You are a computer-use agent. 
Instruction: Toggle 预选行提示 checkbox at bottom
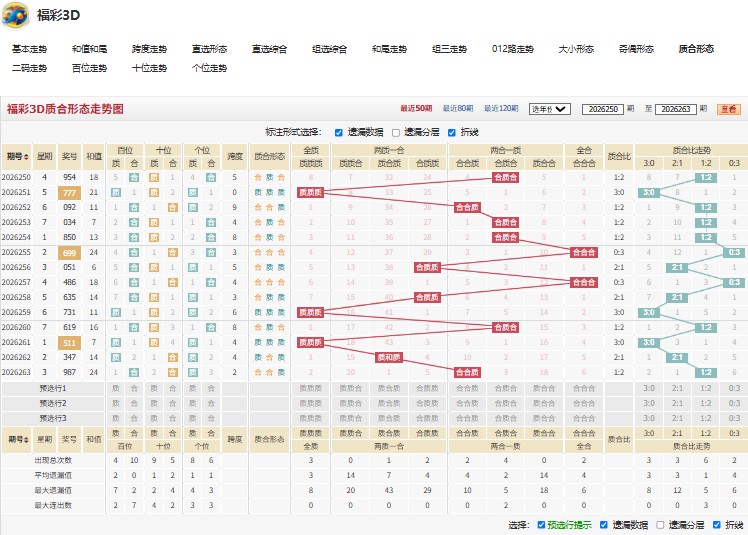click(x=541, y=525)
